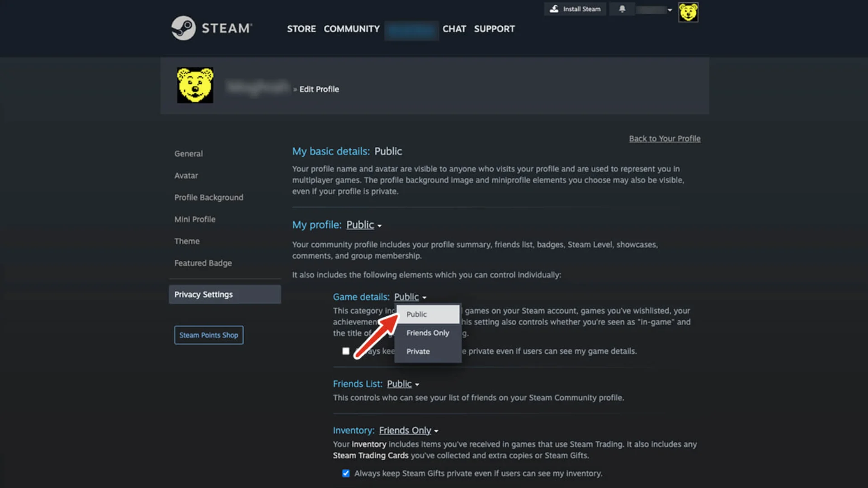Click the large bear profile picture
868x488 pixels.
(195, 85)
